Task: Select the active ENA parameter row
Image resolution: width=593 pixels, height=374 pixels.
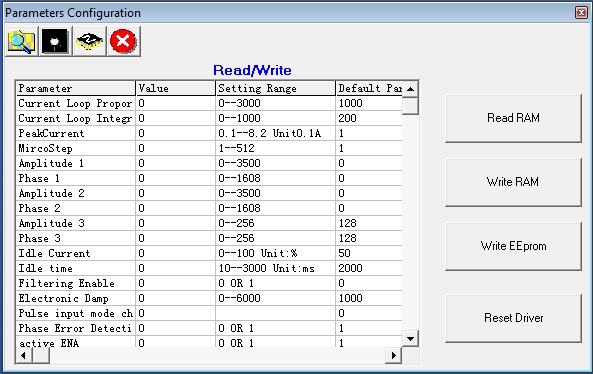Action: 209,342
